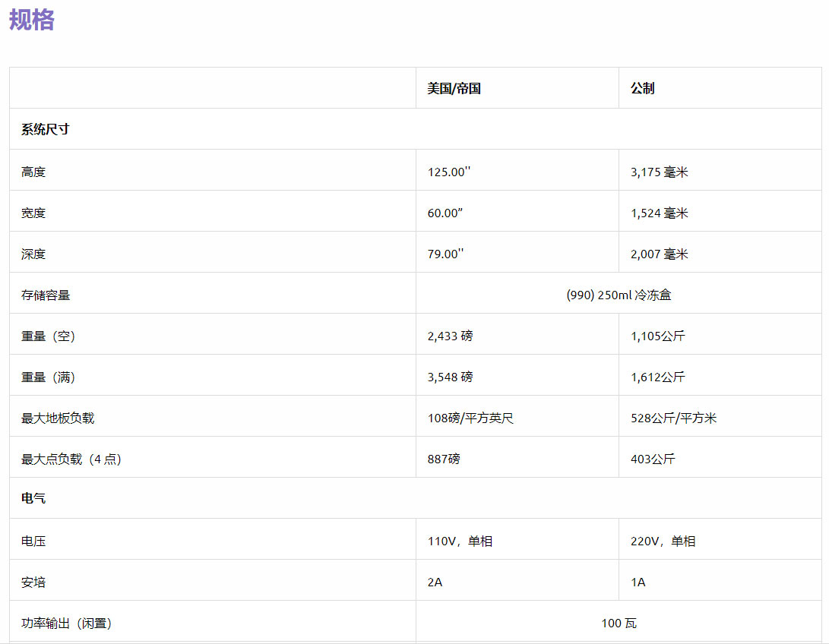Select the 79.00" depth value

(445, 254)
